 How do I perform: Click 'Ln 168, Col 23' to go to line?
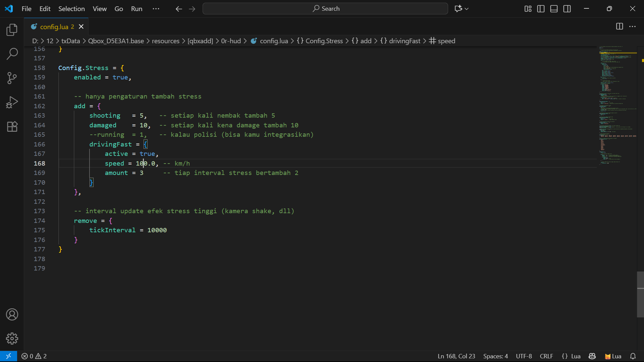click(x=456, y=356)
